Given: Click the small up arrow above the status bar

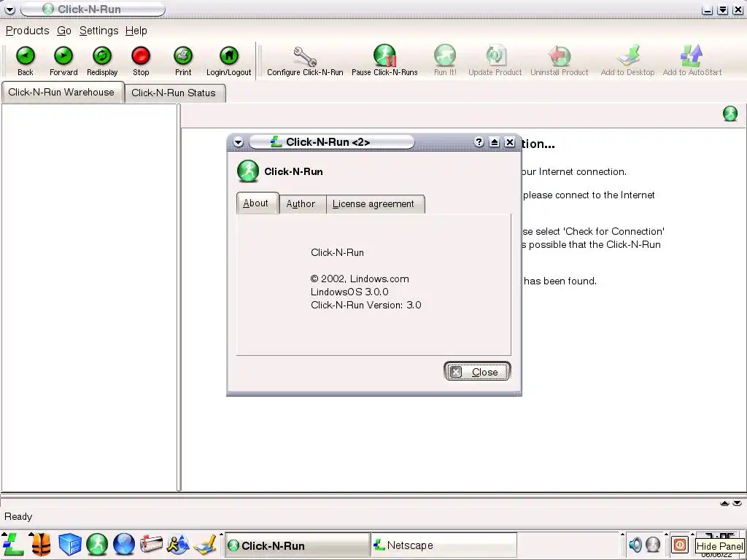Looking at the screenshot, I should (724, 503).
